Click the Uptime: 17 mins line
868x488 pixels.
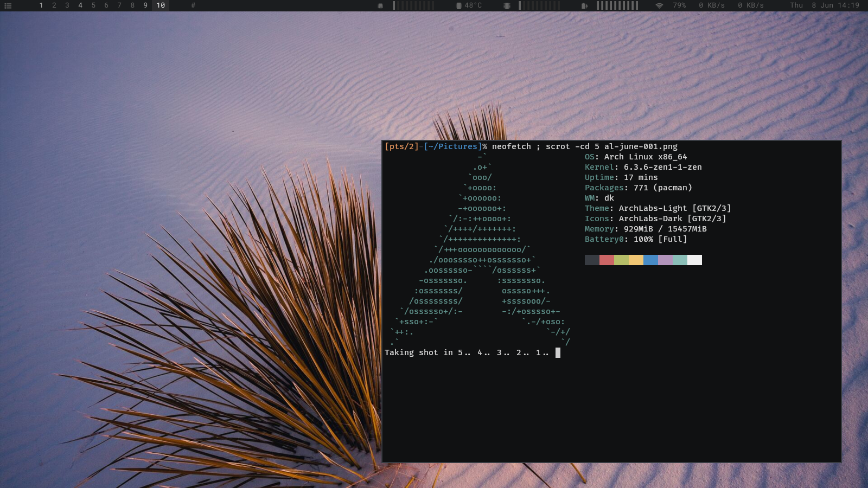(x=621, y=177)
